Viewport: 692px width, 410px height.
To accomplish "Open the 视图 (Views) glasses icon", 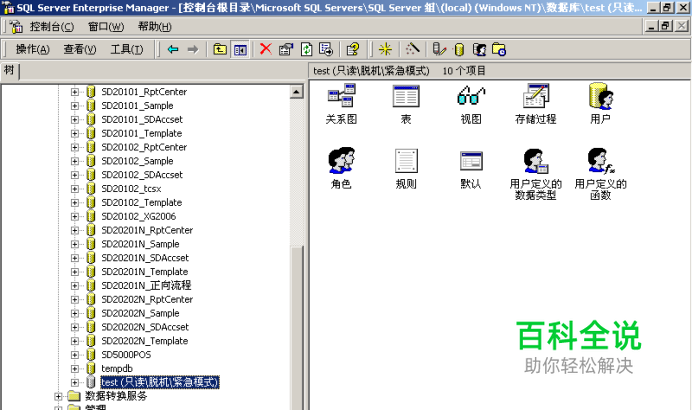I will point(471,96).
